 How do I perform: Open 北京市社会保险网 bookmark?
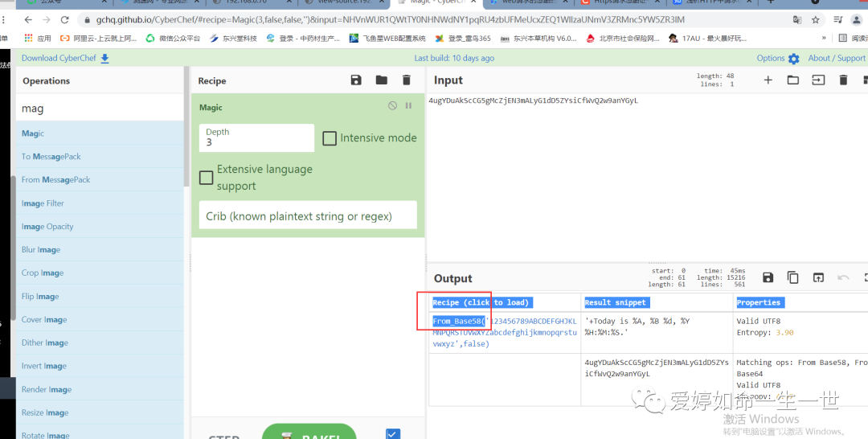pyautogui.click(x=623, y=39)
